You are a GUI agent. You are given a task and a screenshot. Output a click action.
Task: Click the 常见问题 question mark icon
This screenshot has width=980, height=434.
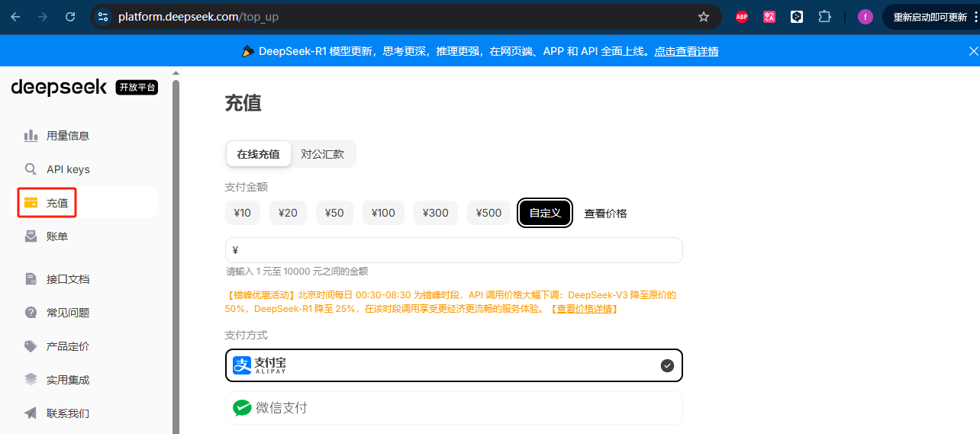point(31,313)
